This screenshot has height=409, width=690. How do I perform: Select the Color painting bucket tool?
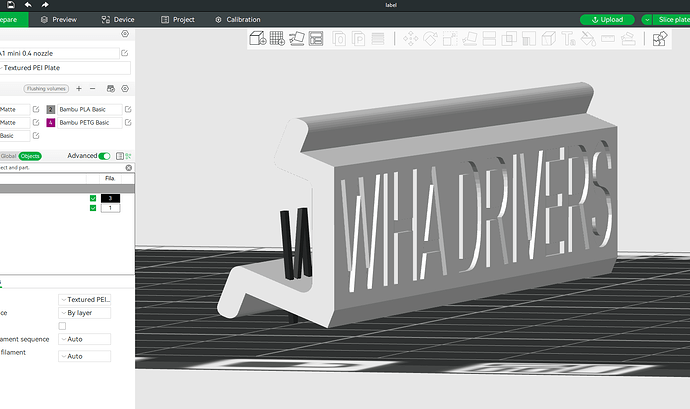[588, 39]
